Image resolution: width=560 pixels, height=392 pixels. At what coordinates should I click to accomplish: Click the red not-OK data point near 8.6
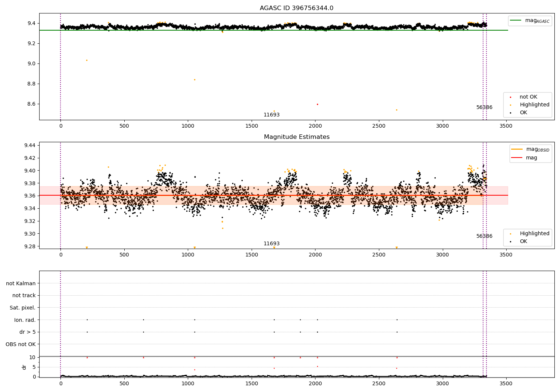tap(317, 104)
